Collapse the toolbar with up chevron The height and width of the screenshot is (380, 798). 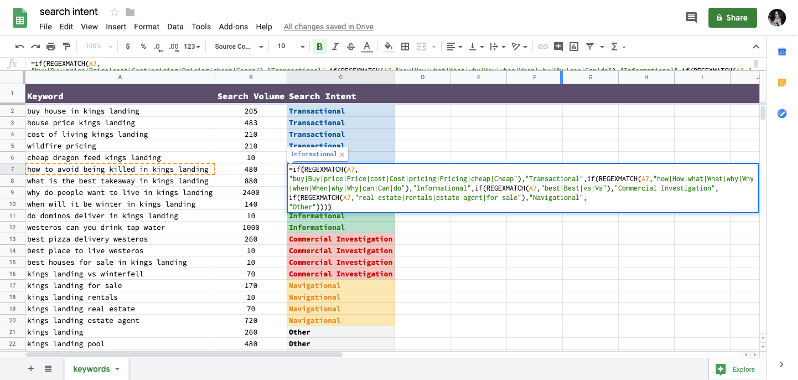[756, 47]
